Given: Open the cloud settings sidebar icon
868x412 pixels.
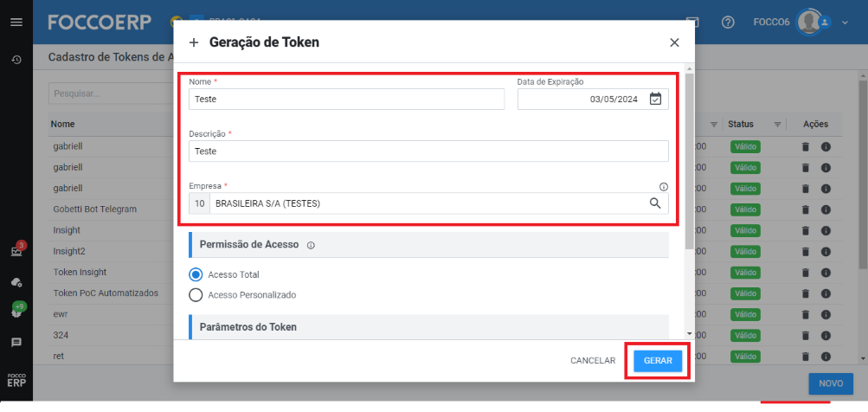Looking at the screenshot, I should coord(16,282).
